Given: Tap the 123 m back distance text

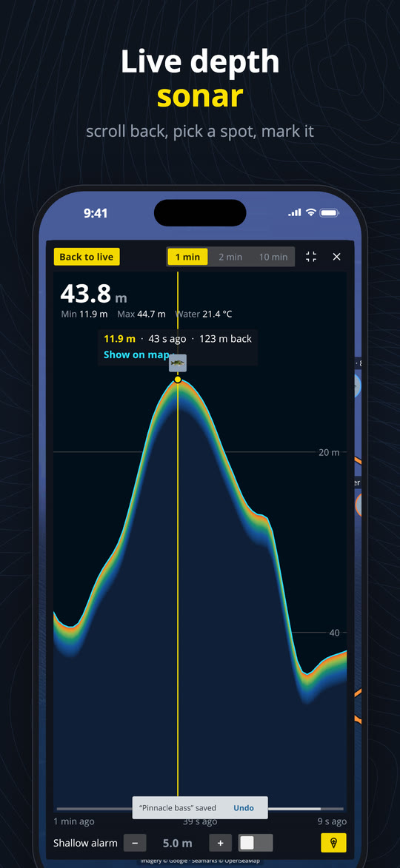Looking at the screenshot, I should (x=224, y=339).
